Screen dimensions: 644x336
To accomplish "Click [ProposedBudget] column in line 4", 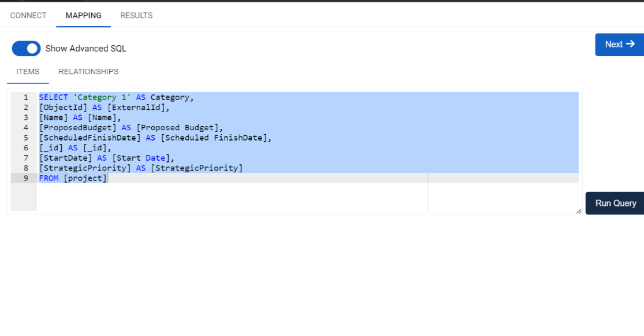I will click(x=77, y=127).
